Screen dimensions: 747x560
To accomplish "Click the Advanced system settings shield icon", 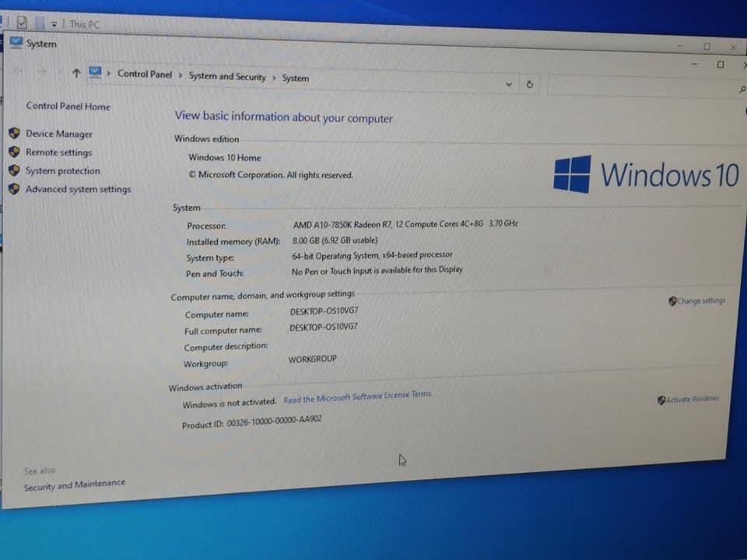I will [14, 188].
